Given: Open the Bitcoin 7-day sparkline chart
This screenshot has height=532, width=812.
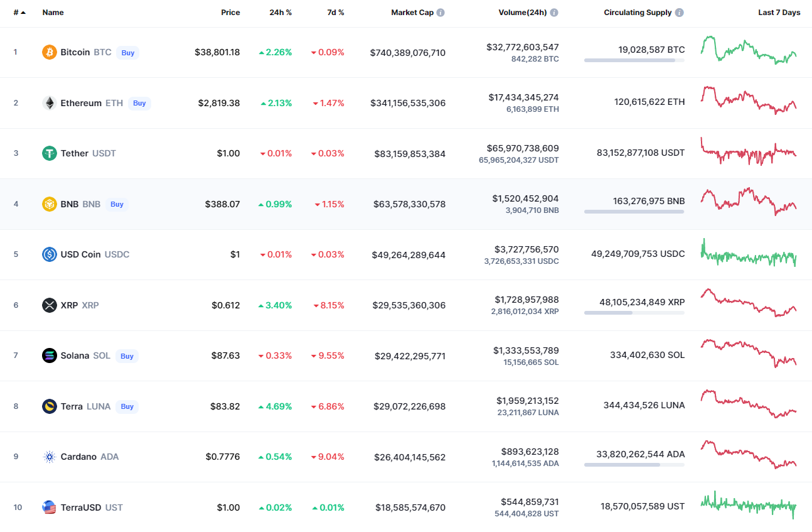Looking at the screenshot, I should click(x=749, y=50).
